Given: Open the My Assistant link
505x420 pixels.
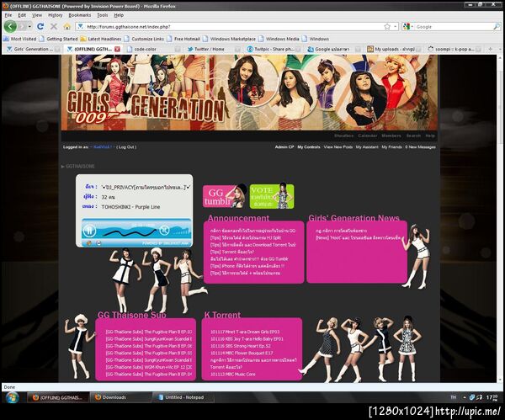Looking at the screenshot, I should pos(367,146).
